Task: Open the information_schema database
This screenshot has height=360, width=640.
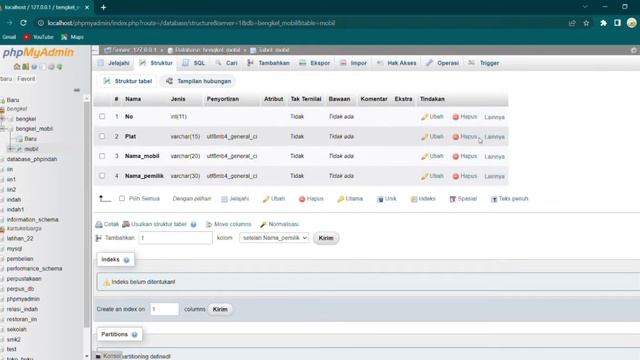Action: [x=33, y=220]
